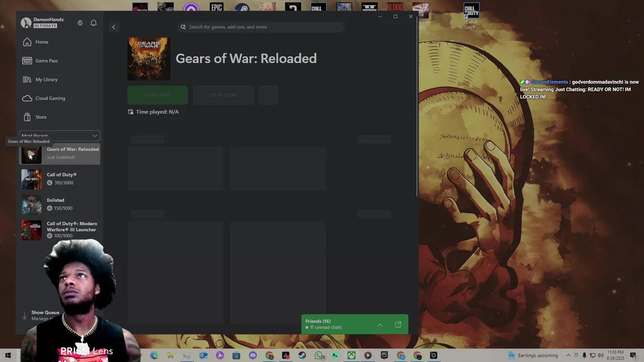Click the Store shopping bag icon
The width and height of the screenshot is (644, 362).
click(27, 117)
